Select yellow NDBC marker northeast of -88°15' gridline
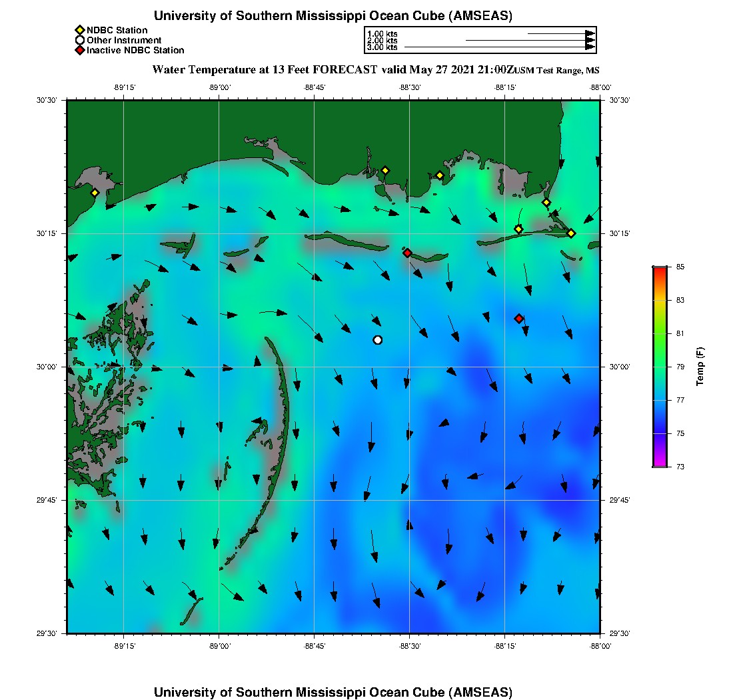Viewport: 733px width, 700px height. coord(546,203)
